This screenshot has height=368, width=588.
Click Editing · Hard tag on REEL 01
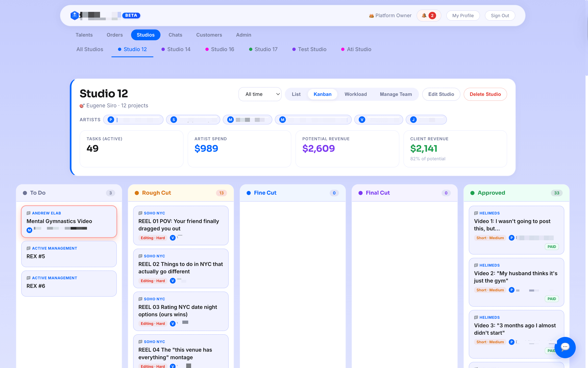(x=153, y=238)
